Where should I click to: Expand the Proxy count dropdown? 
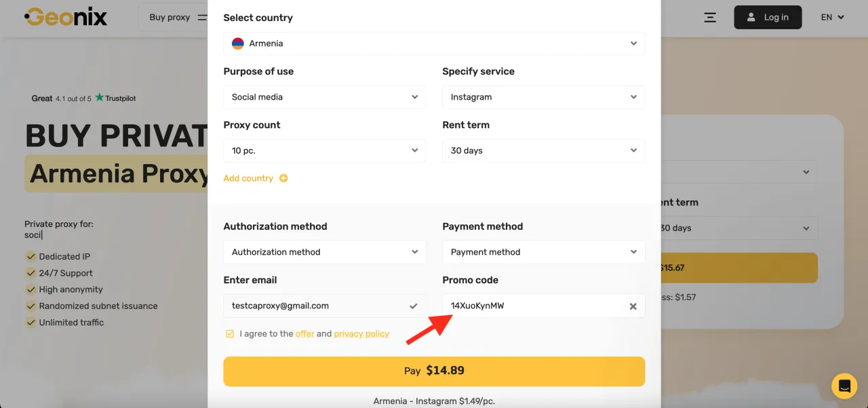(324, 150)
